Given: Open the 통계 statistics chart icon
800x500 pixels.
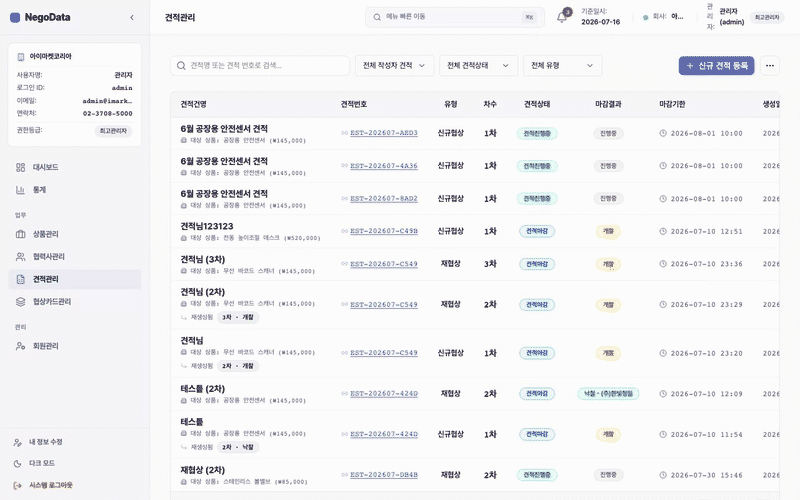Looking at the screenshot, I should [x=20, y=190].
